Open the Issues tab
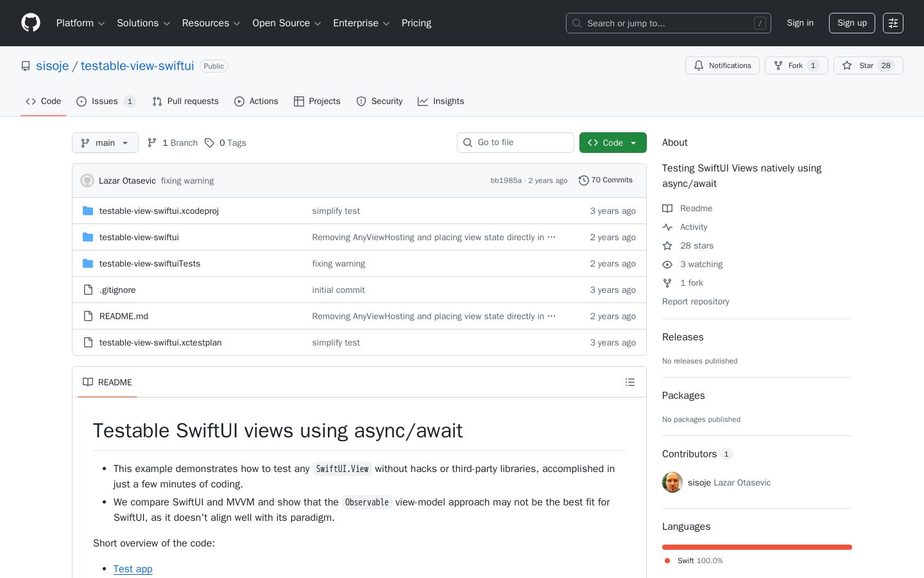Viewport: 924px width, 578px height. tap(106, 101)
